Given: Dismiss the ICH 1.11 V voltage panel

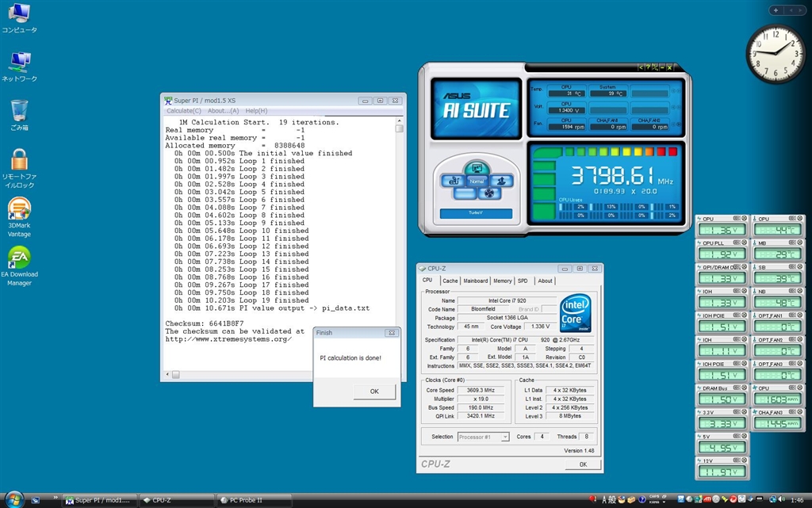Looking at the screenshot, I should pos(744,339).
